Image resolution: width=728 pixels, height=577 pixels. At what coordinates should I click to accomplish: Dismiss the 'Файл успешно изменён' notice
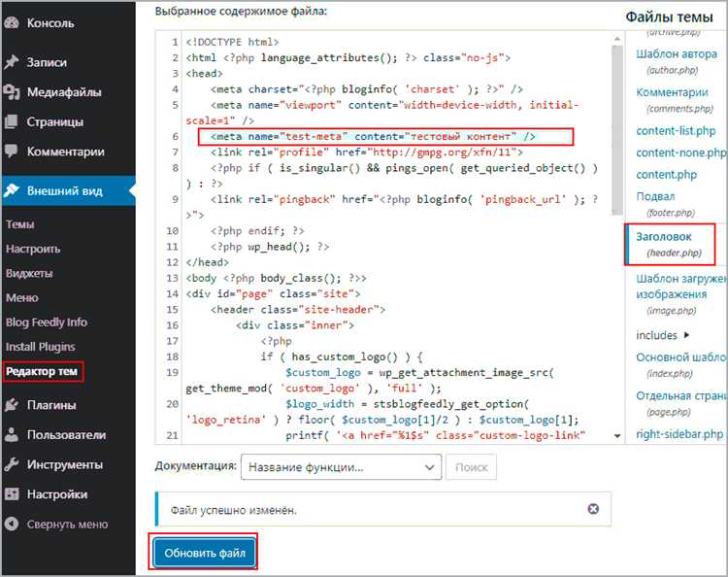(x=593, y=509)
